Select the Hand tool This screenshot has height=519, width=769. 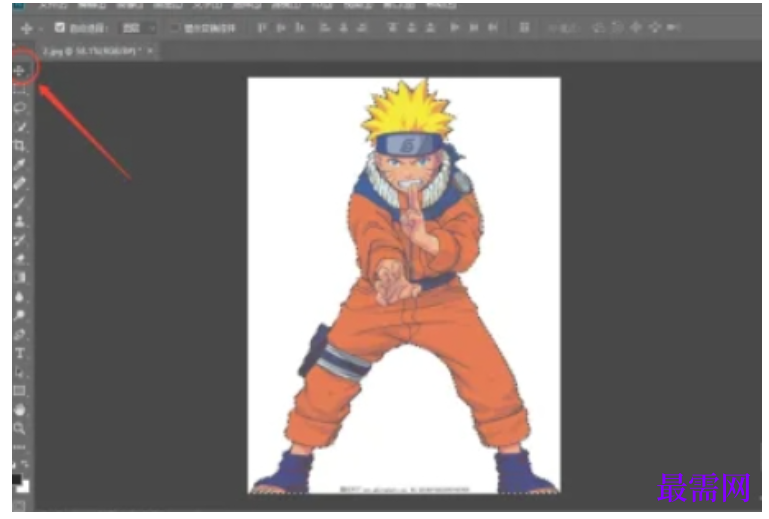(19, 410)
